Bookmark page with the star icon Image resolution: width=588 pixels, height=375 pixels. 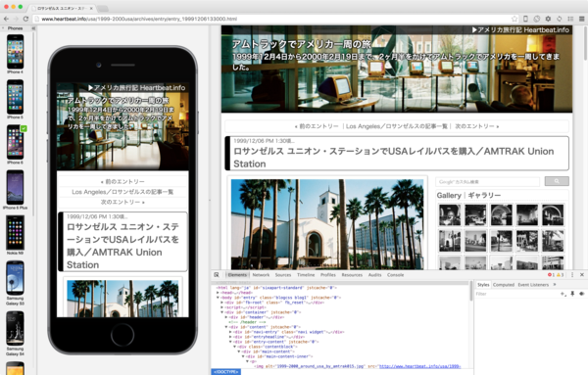tap(514, 19)
